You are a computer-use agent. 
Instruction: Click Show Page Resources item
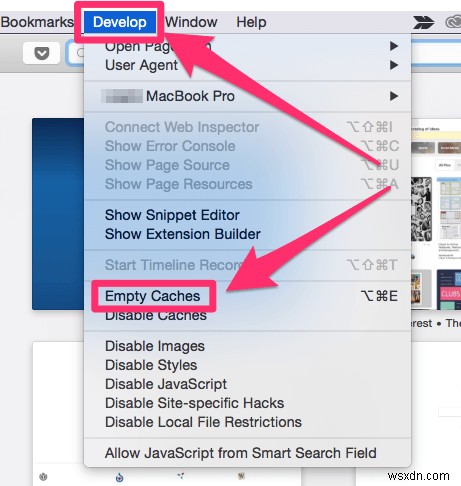[x=247, y=184]
